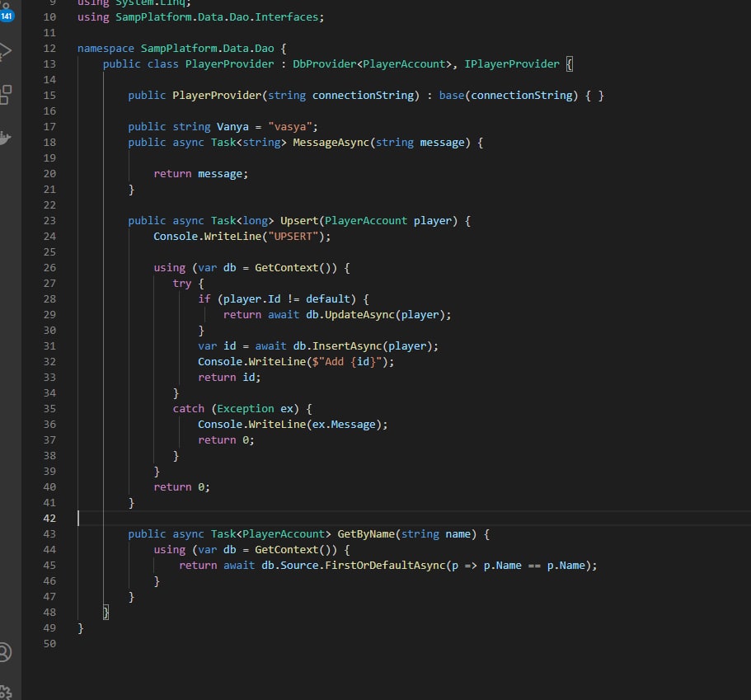Click the $"Add {id}" interpolated string
The height and width of the screenshot is (700, 751).
tap(347, 362)
